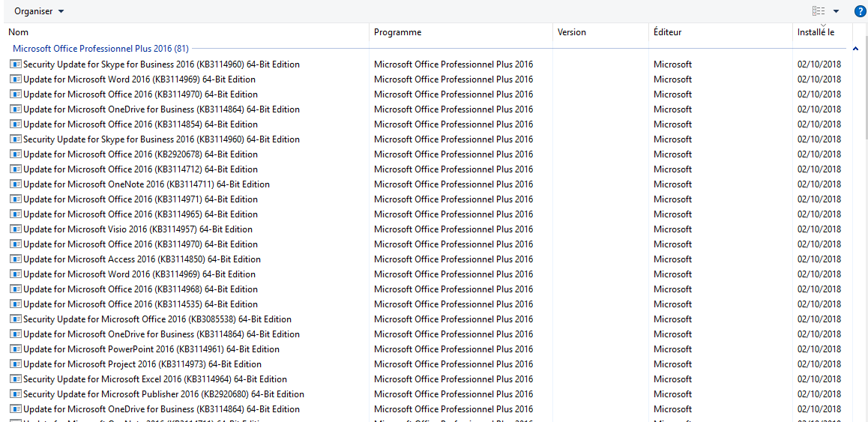Click the Éditeur cell Microsoft in the Publisher 2016 row
The height and width of the screenshot is (422, 868).
pyautogui.click(x=672, y=394)
